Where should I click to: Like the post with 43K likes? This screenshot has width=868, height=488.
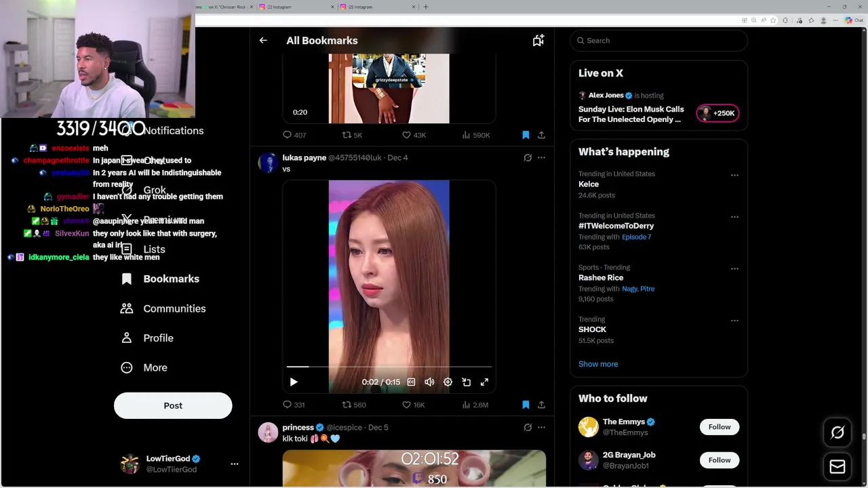pos(414,135)
